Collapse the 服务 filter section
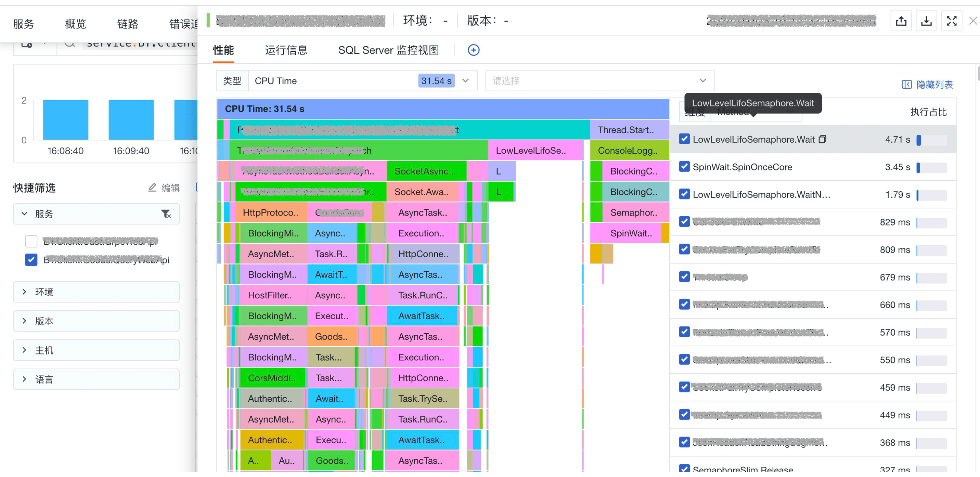 coord(24,214)
